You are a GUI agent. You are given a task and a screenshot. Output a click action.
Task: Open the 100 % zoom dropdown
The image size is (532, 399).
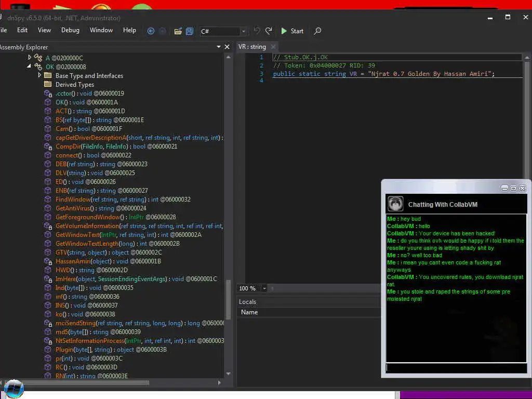tap(264, 288)
